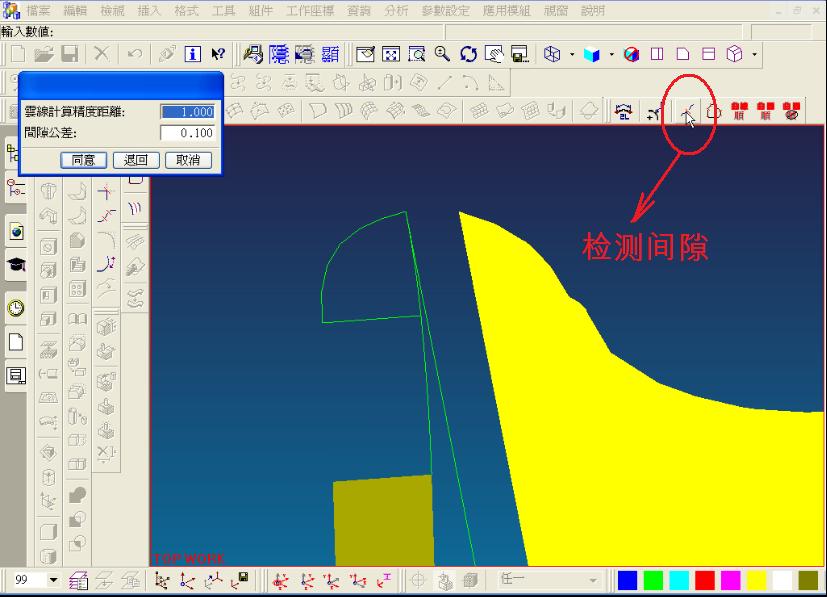This screenshot has width=827, height=597.
Task: Open the isometric box view dropdown arrow
Action: point(755,54)
